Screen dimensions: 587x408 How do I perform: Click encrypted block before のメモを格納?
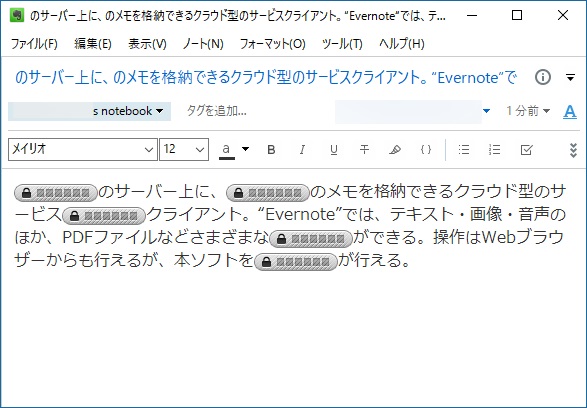(x=268, y=193)
